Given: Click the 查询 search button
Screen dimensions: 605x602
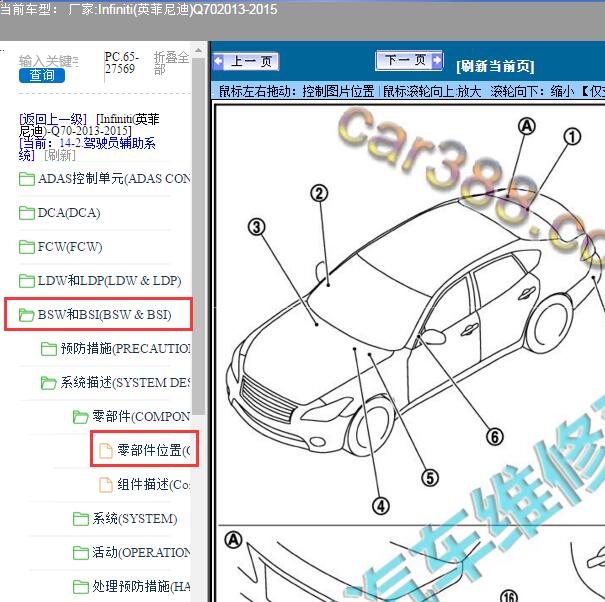Looking at the screenshot, I should 42,75.
